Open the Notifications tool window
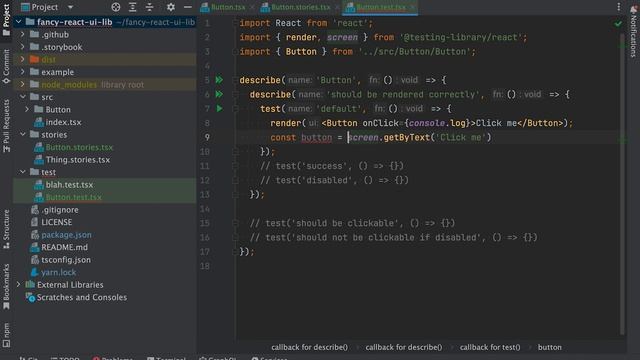 [x=634, y=31]
